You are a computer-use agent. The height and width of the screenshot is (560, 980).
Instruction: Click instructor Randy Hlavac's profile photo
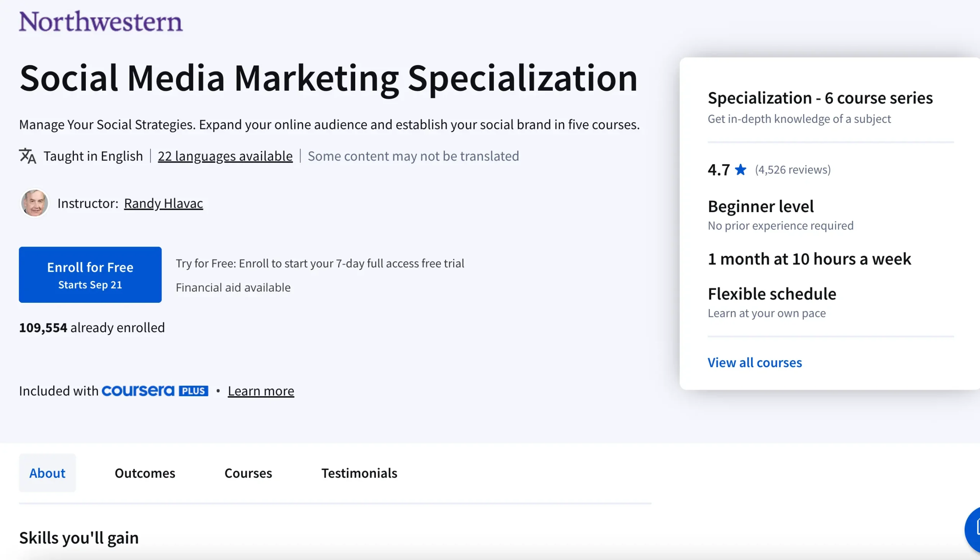[x=34, y=203]
